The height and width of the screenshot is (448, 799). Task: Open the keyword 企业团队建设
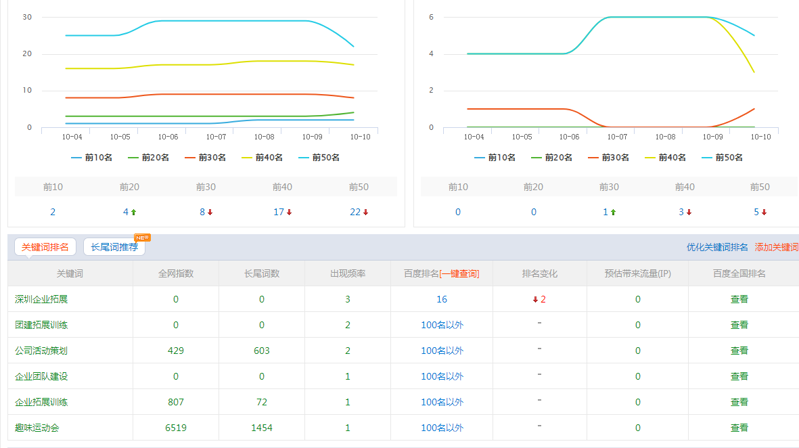(x=41, y=376)
